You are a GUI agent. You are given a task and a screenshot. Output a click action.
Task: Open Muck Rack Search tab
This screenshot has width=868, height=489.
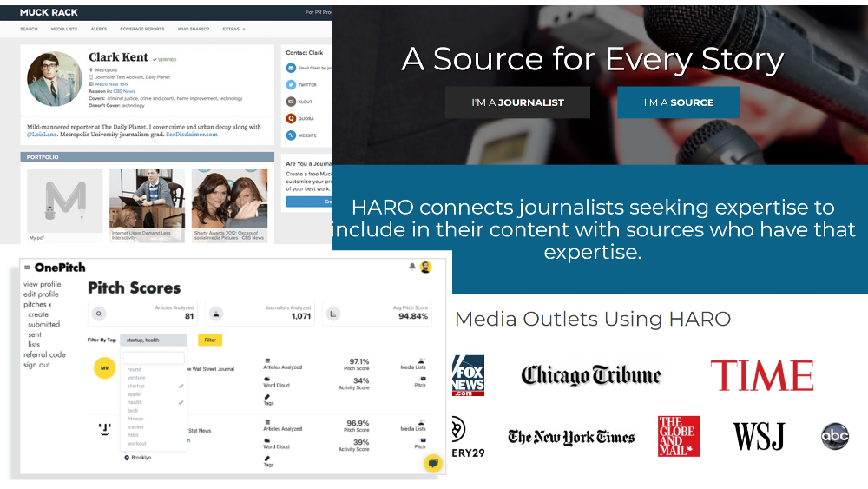(x=29, y=29)
